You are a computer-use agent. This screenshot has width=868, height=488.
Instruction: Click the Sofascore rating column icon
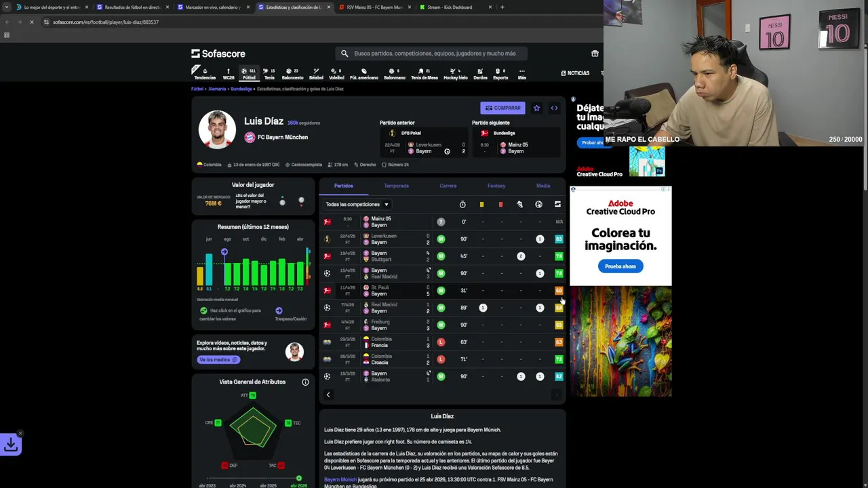557,204
